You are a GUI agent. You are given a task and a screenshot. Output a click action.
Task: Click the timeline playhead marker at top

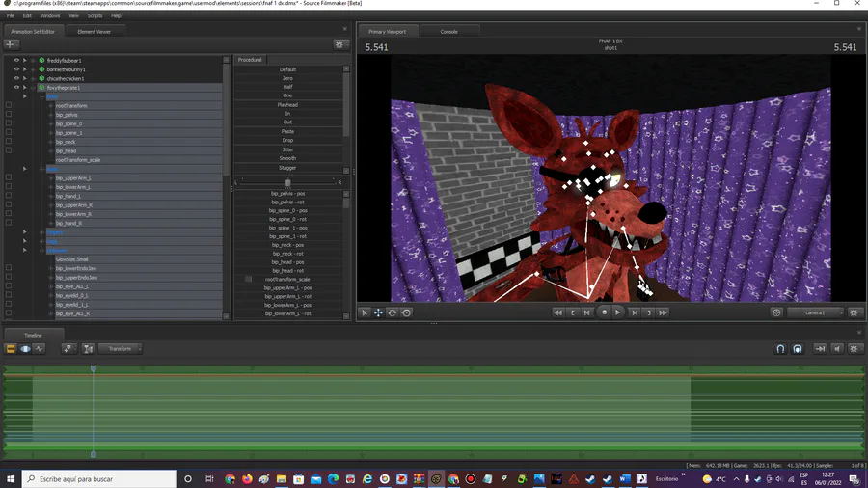pos(94,368)
